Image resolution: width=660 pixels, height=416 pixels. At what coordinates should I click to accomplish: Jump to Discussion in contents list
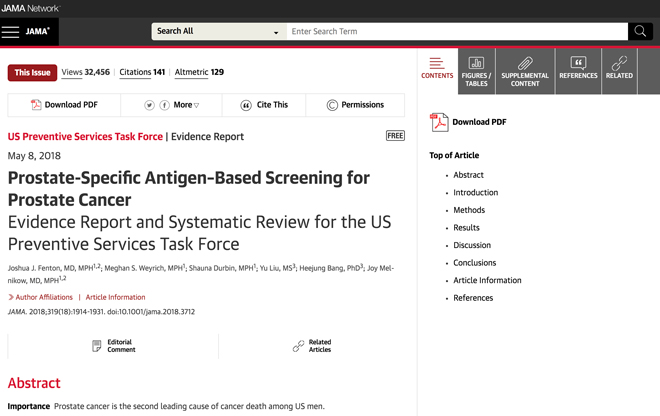472,245
